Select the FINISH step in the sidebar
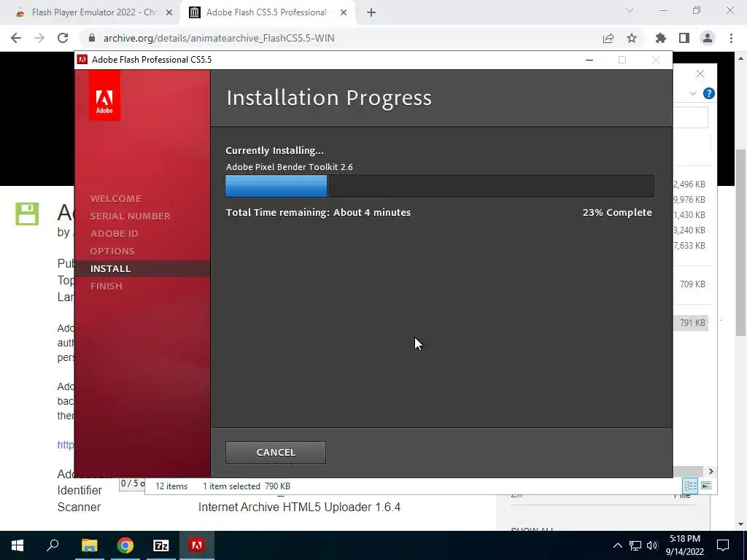This screenshot has width=747, height=560. click(107, 286)
